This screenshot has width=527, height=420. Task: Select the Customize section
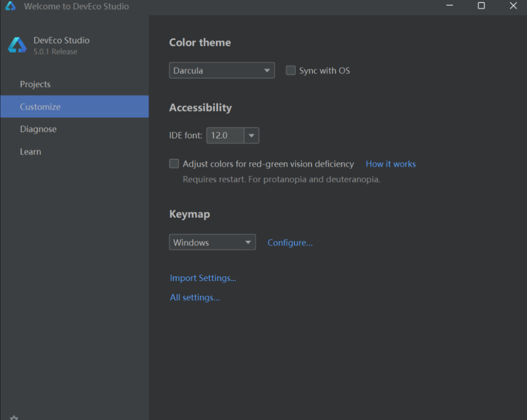[x=75, y=107]
